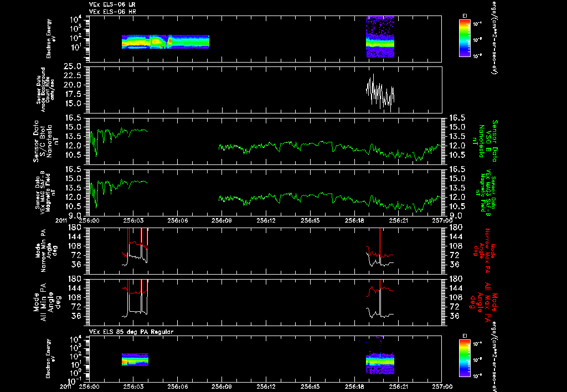Click the long low-resolution spectrogram in the top panel
This screenshot has height=392, width=567.
tap(165, 42)
